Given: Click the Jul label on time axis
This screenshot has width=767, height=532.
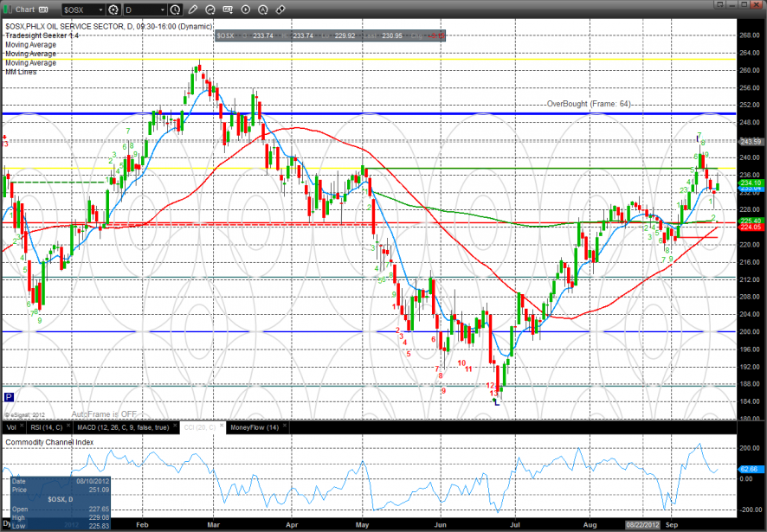Looking at the screenshot, I should pyautogui.click(x=515, y=525).
